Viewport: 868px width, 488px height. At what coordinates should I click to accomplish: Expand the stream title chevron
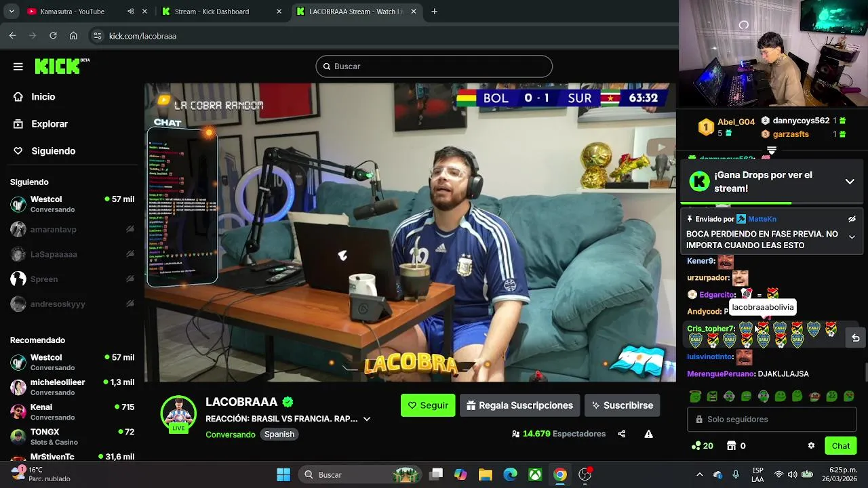(367, 420)
